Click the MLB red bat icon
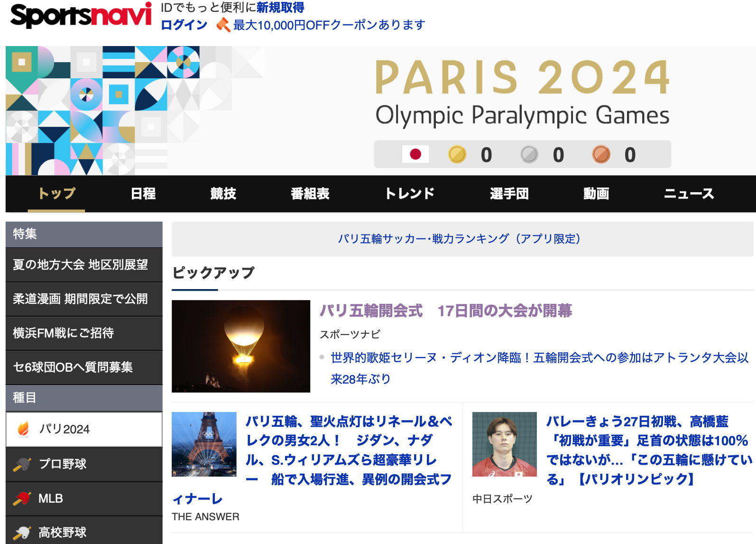This screenshot has width=756, height=544. 22,498
